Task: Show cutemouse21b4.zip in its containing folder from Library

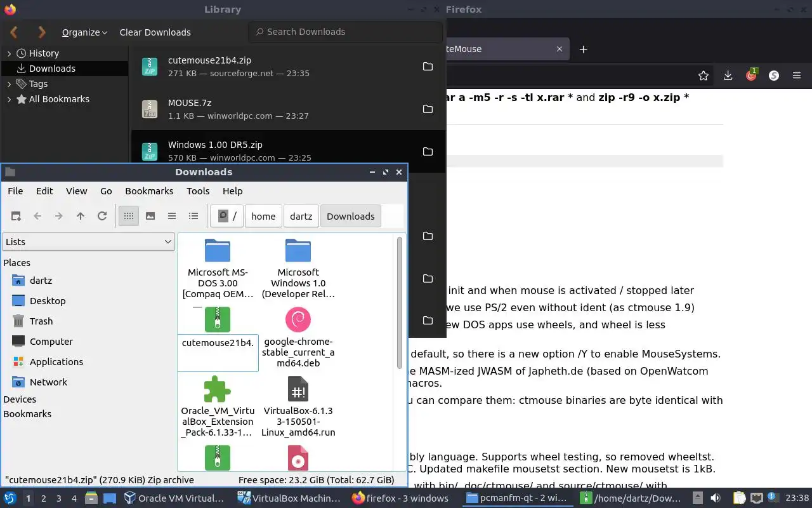Action: tap(428, 67)
